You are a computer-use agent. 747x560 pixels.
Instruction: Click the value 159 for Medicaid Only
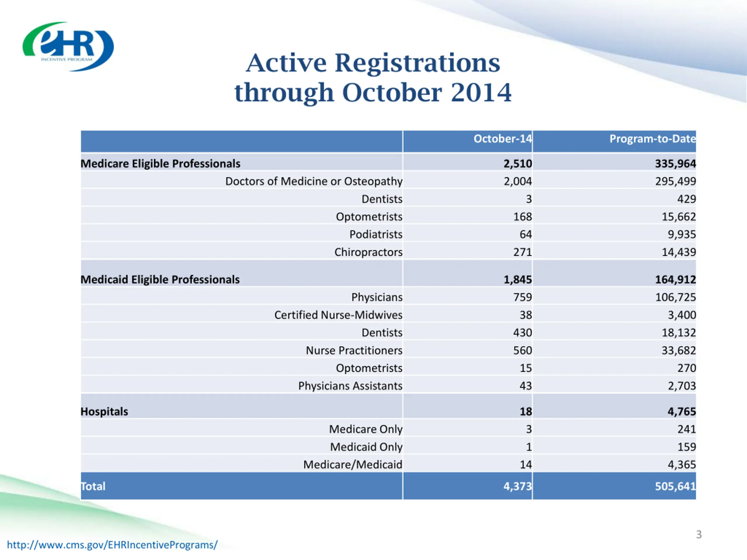tap(687, 447)
